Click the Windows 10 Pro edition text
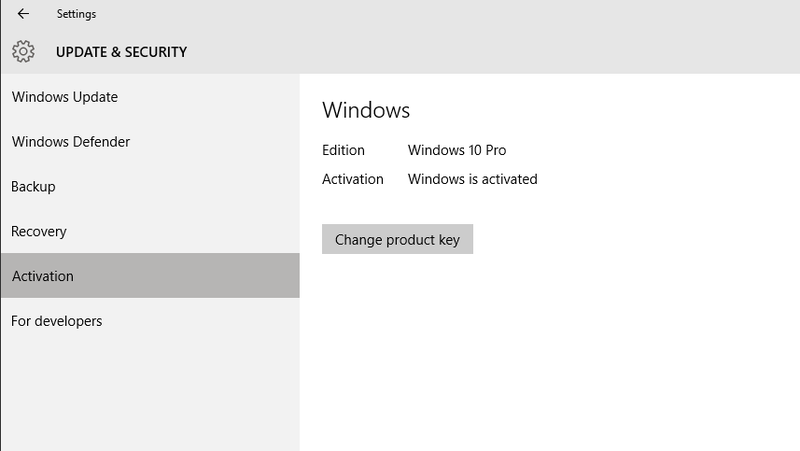The image size is (800, 451). point(457,150)
